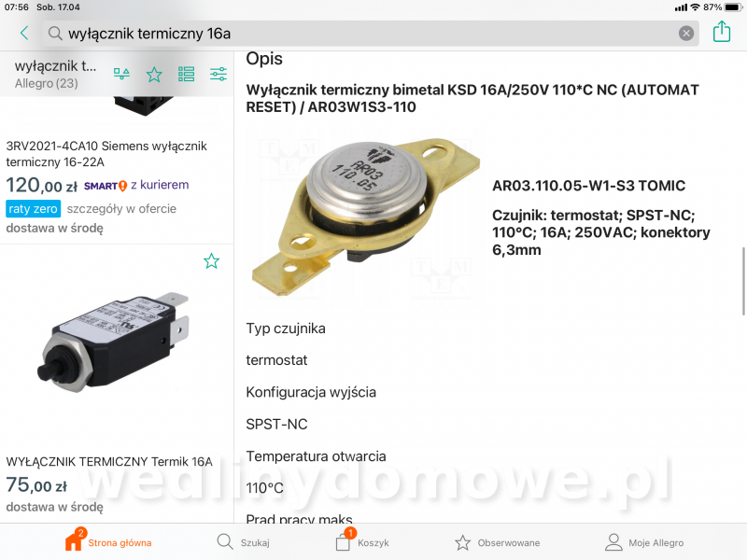Open the share sheet icon

point(722,32)
